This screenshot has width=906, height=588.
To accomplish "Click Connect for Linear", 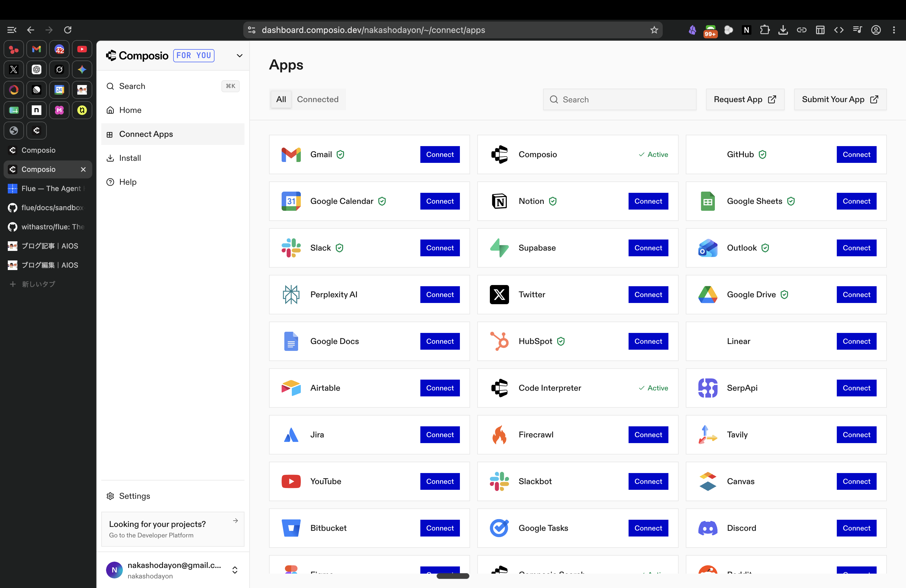I will point(856,341).
